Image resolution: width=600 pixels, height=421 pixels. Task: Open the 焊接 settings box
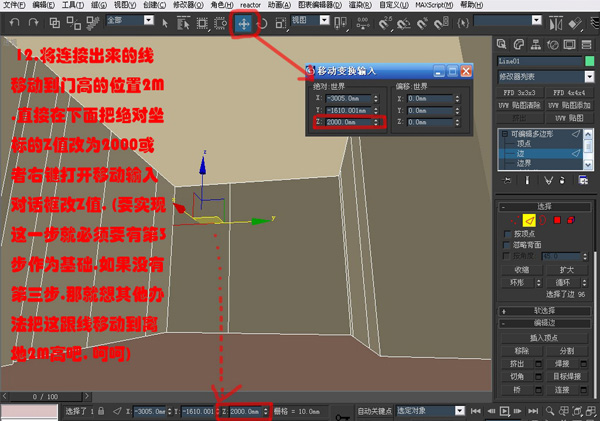(x=584, y=364)
